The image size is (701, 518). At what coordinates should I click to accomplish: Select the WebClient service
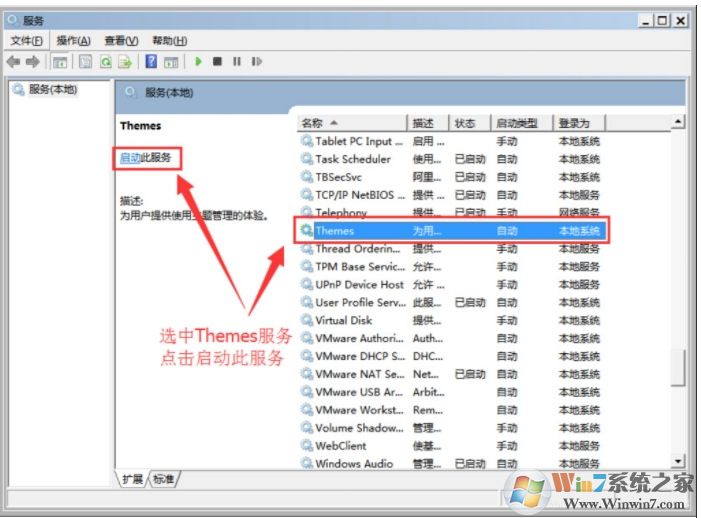[x=450, y=446]
